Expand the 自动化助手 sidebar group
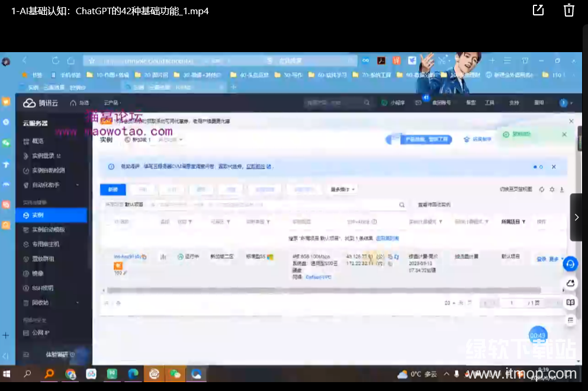Image resolution: width=588 pixels, height=391 pixels. coord(78,185)
